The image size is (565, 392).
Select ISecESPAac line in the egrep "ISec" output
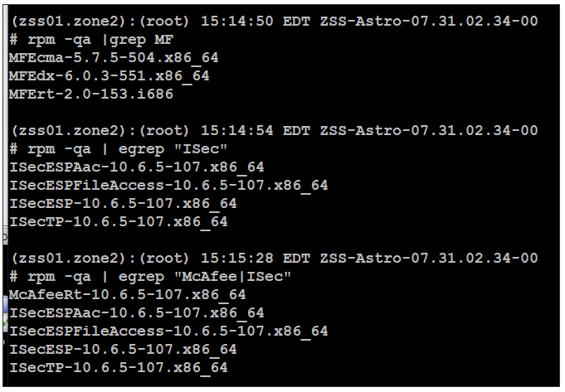[x=137, y=167]
